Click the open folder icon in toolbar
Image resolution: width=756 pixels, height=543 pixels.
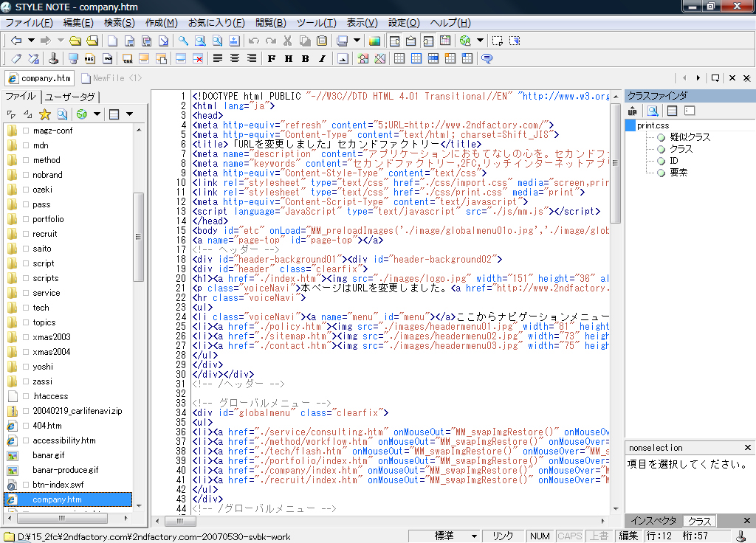pyautogui.click(x=75, y=41)
